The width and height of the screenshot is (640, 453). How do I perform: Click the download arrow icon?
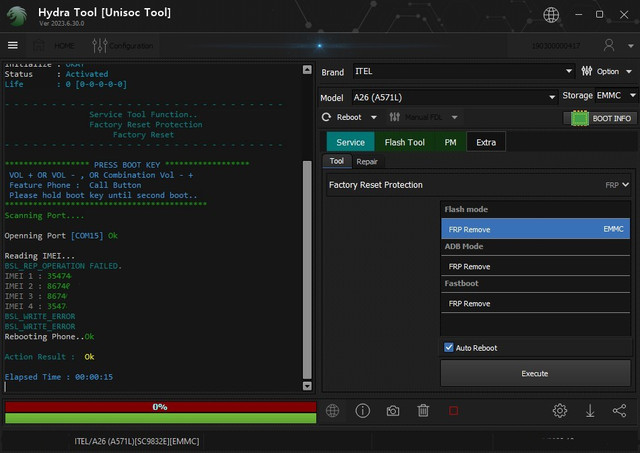(590, 411)
